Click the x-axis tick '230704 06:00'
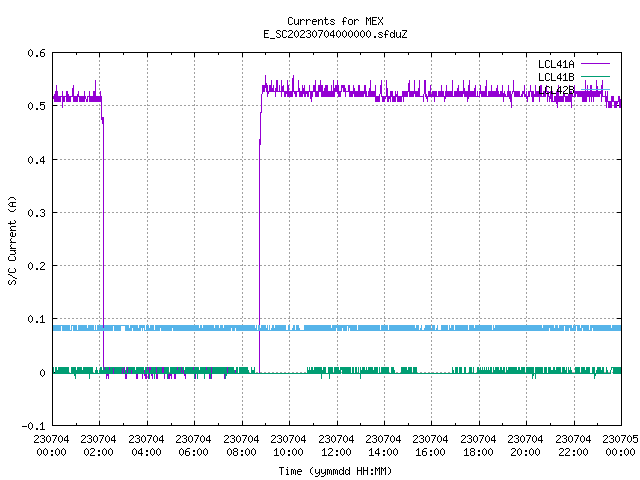 click(x=193, y=446)
